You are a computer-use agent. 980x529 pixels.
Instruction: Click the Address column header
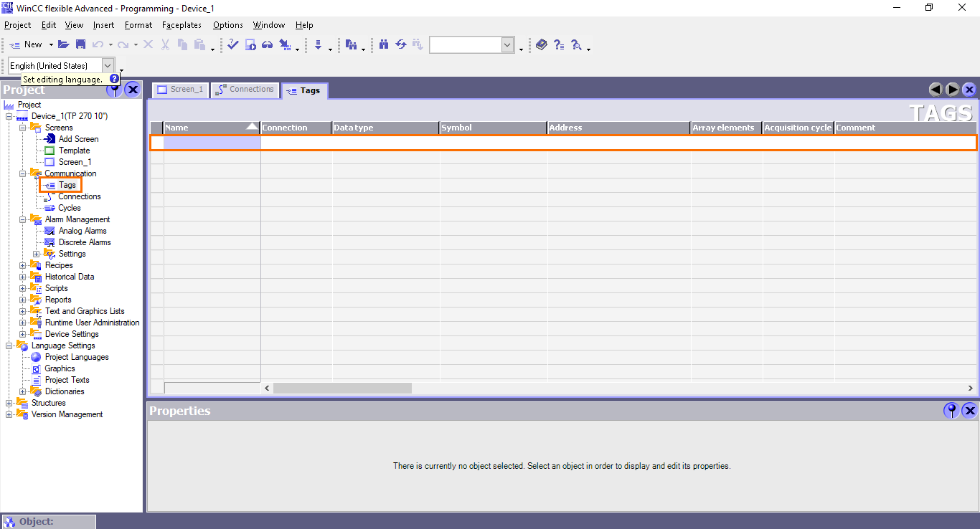click(x=618, y=128)
